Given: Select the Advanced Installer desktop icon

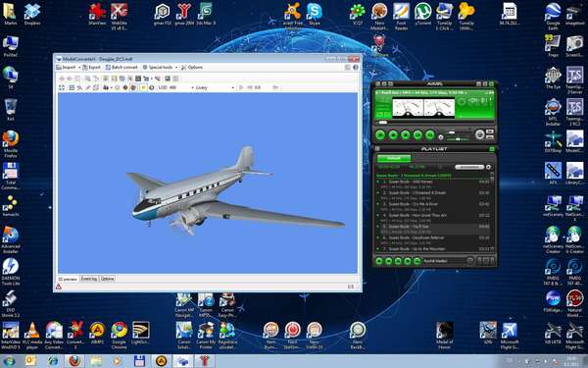Looking at the screenshot, I should [11, 239].
